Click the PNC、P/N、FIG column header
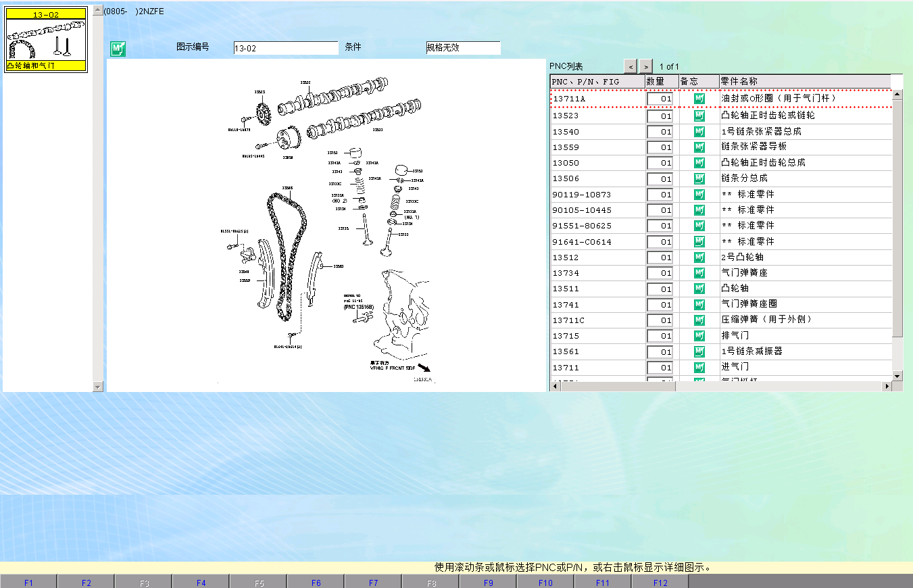 pyautogui.click(x=597, y=81)
